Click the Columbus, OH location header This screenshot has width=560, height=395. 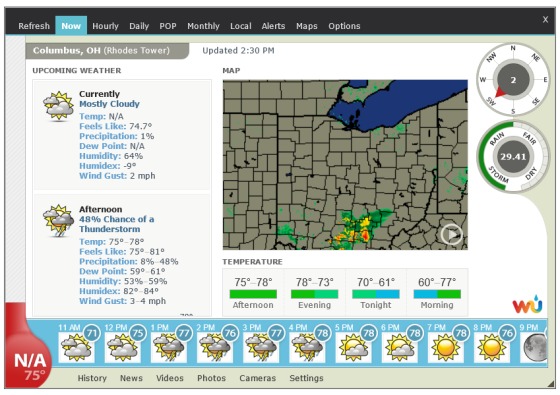pos(107,51)
